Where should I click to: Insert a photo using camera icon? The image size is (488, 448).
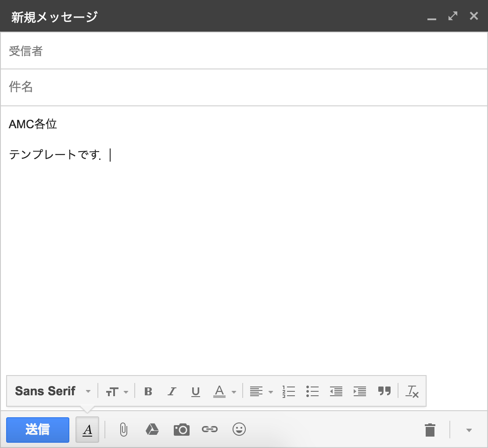point(181,430)
